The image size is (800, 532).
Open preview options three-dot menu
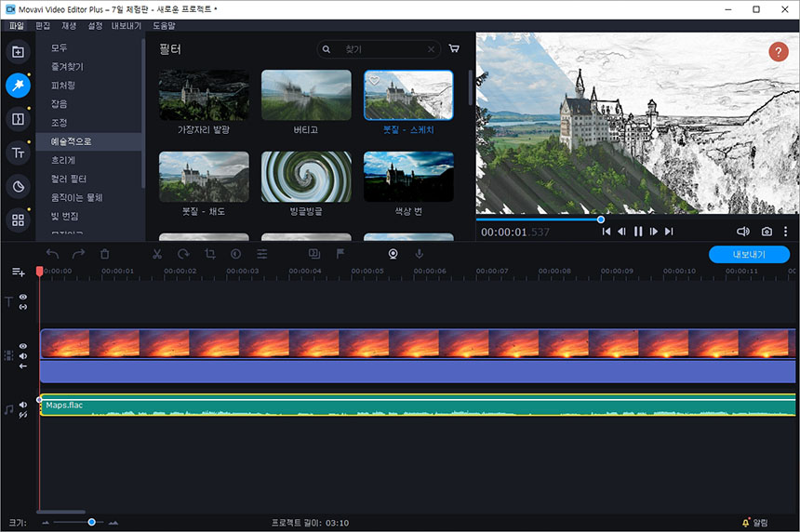(x=785, y=232)
